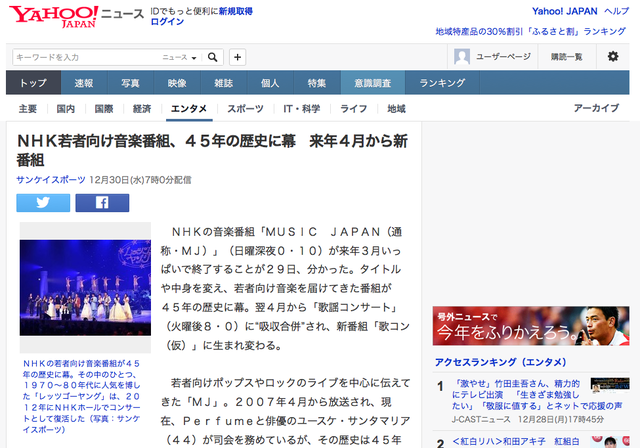Select the 個人 tab
This screenshot has width=640, height=448.
tap(270, 83)
